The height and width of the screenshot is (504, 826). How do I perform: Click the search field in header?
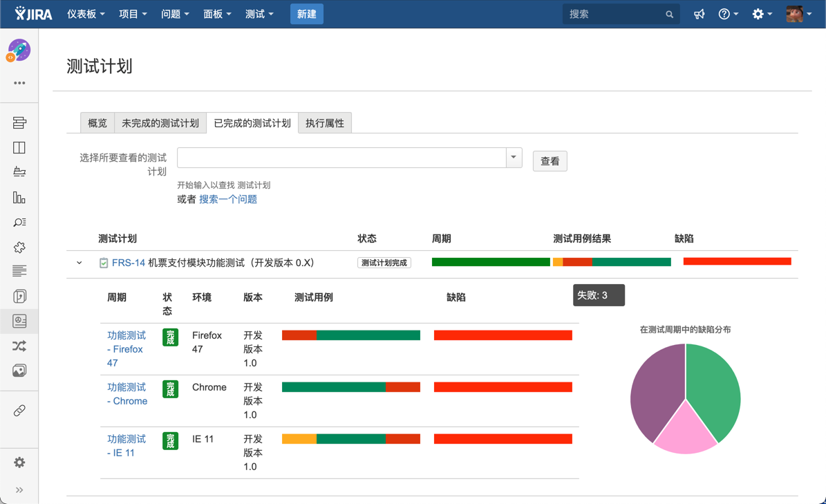coord(614,14)
